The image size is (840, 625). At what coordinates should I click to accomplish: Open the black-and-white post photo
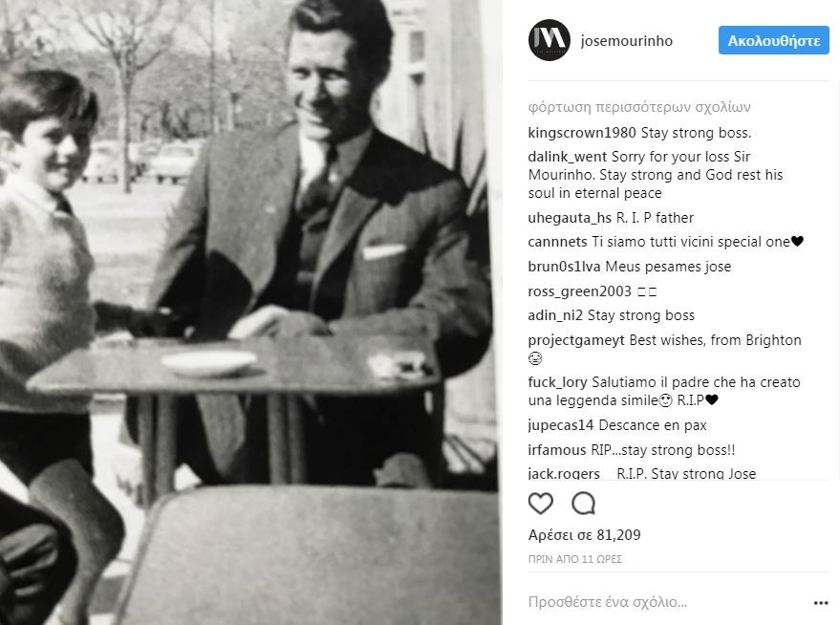tap(250, 312)
